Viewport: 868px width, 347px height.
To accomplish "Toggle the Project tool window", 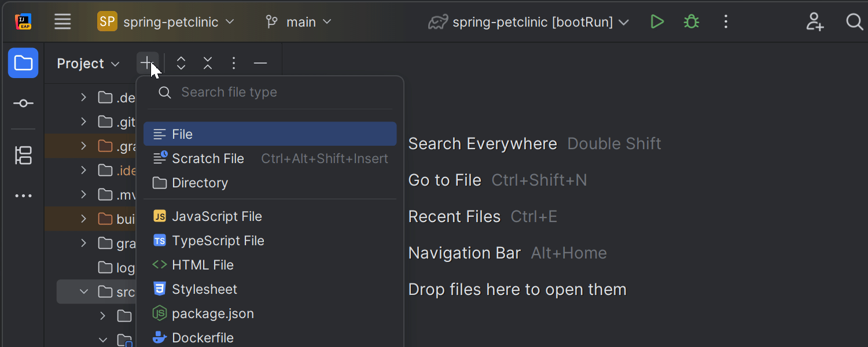I will (23, 63).
